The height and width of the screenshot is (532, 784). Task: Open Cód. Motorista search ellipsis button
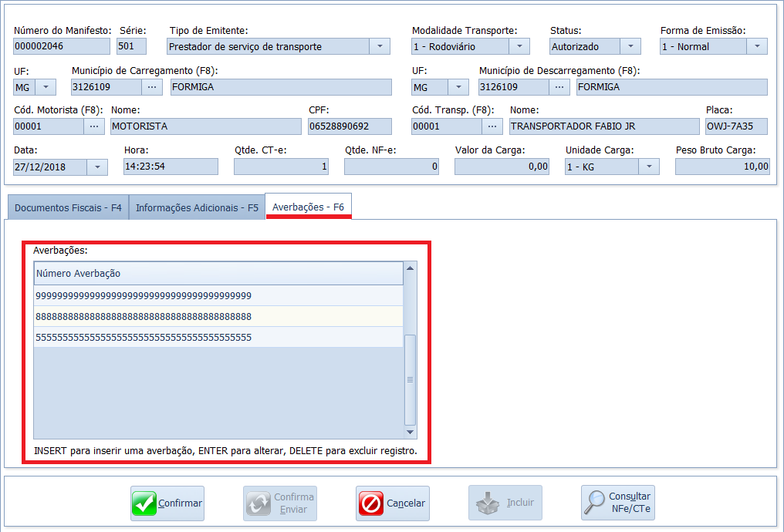[x=94, y=126]
